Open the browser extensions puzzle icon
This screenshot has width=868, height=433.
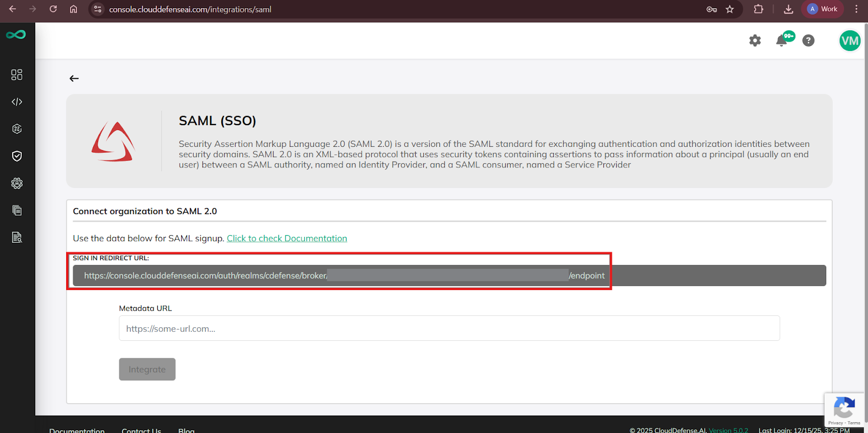(x=758, y=9)
